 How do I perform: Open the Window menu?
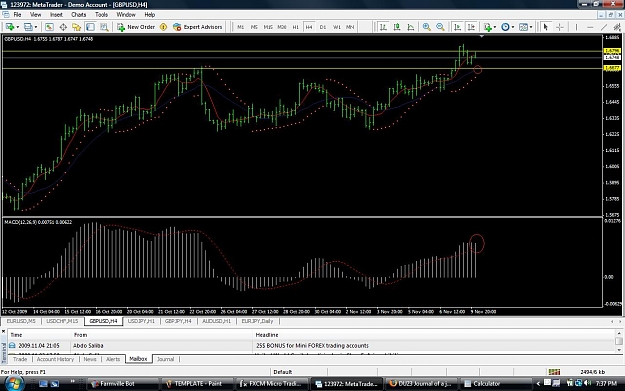pyautogui.click(x=126, y=14)
